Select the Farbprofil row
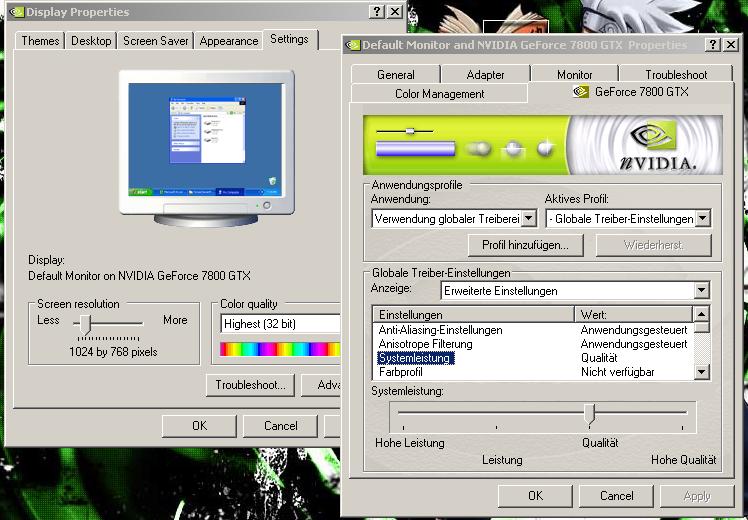This screenshot has height=520, width=748. [533, 372]
